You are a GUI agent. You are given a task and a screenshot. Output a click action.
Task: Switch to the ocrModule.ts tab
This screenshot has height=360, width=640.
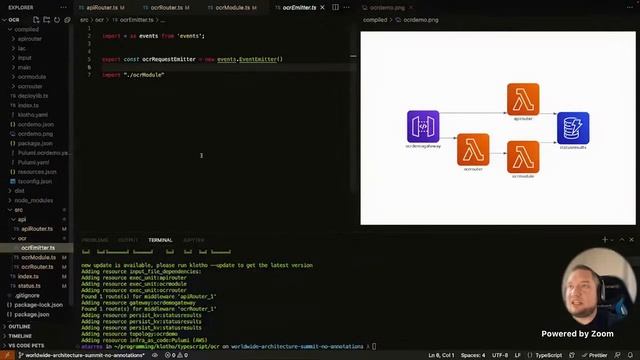232,7
